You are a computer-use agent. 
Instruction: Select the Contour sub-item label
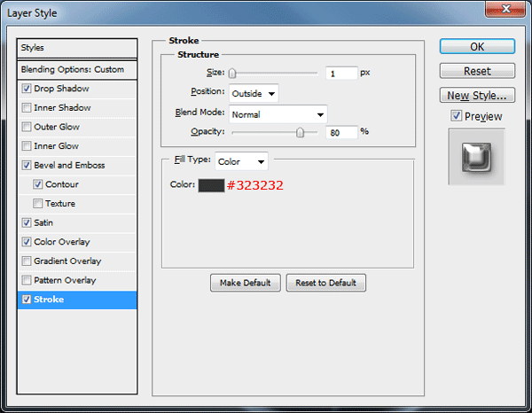tap(62, 184)
